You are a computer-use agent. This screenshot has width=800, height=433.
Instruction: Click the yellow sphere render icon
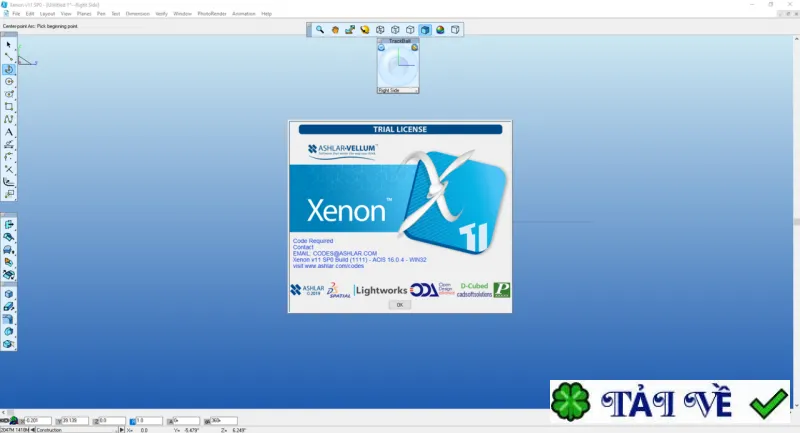[365, 30]
